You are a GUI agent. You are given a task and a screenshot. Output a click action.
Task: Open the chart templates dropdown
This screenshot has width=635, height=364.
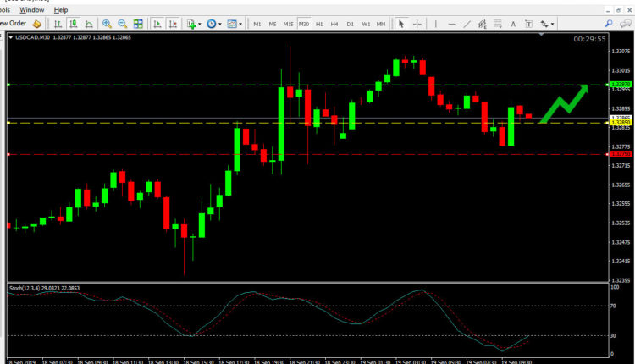click(233, 24)
